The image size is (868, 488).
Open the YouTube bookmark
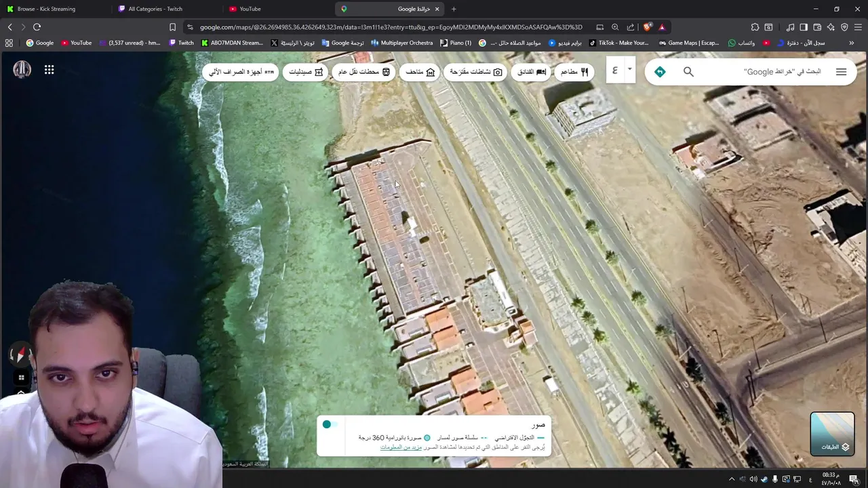coord(77,43)
